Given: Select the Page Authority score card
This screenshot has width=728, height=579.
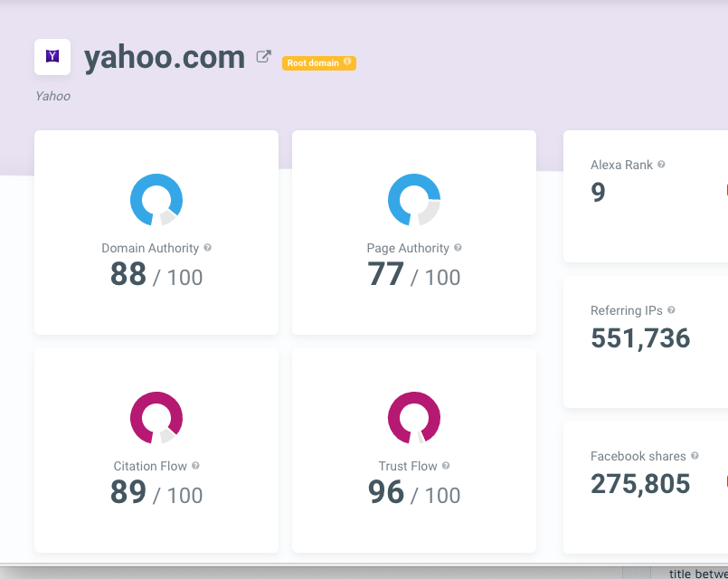Looking at the screenshot, I should tap(413, 232).
